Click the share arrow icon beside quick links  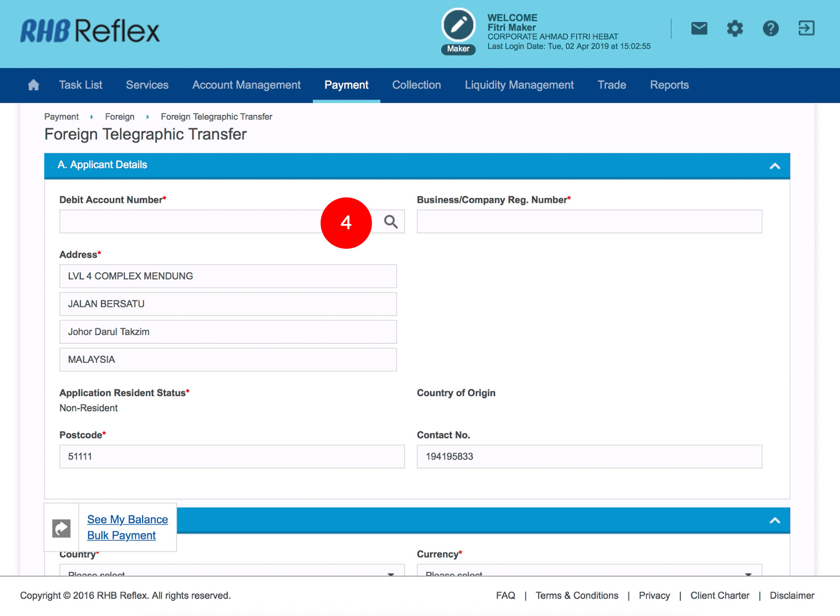(x=62, y=528)
